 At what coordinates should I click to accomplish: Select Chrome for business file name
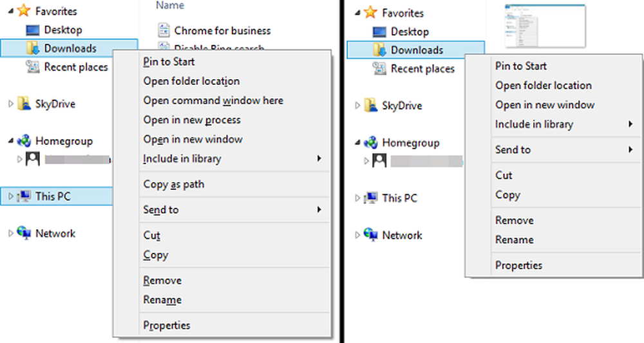tap(222, 30)
